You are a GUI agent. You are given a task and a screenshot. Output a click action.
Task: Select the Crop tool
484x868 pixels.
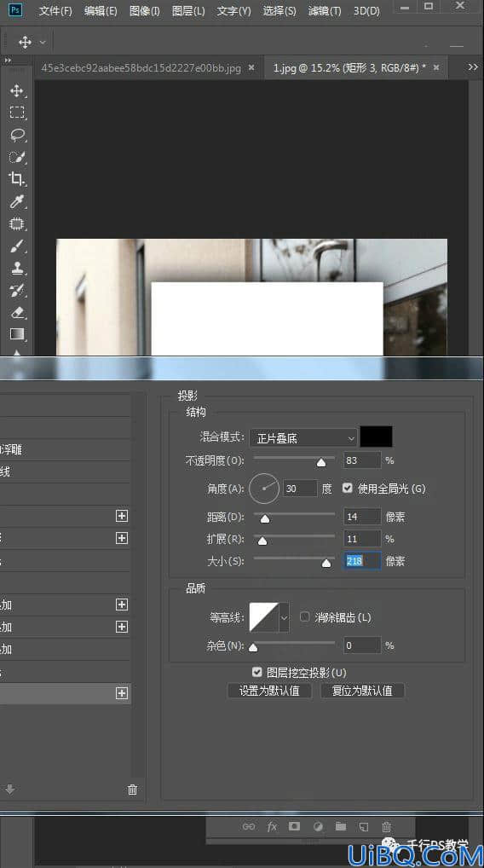point(16,179)
